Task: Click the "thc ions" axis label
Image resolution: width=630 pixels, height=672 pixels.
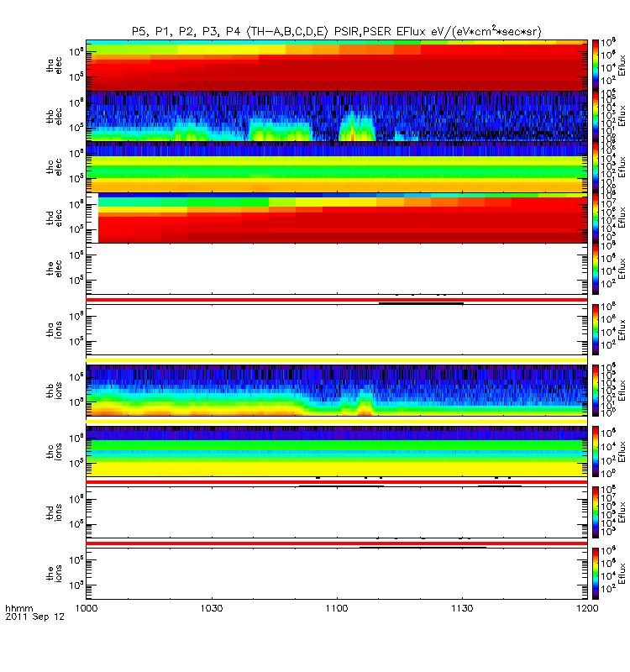Action: click(x=54, y=452)
